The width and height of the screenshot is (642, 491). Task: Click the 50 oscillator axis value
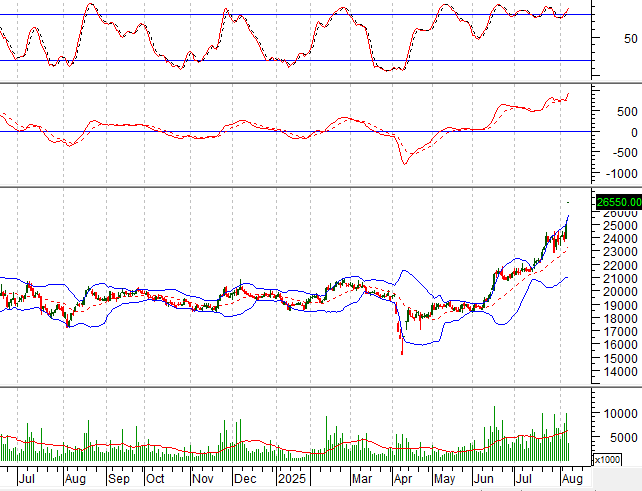point(631,38)
